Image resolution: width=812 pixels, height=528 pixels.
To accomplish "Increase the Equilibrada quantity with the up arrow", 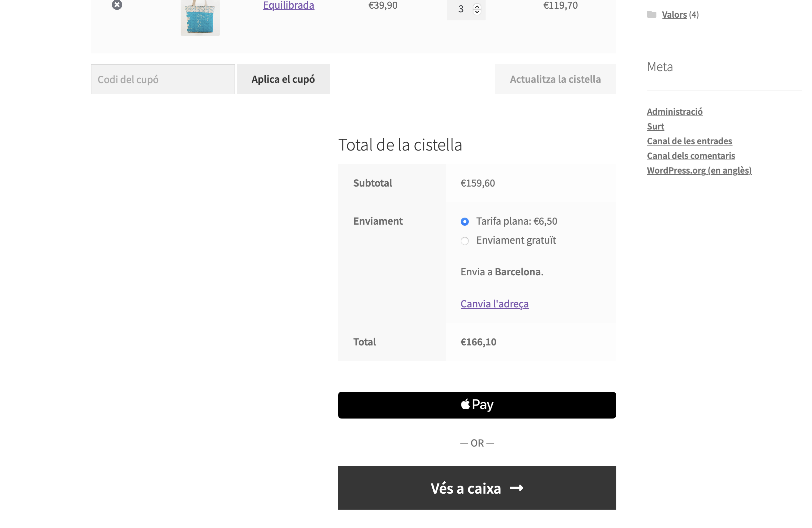I will pos(477,6).
